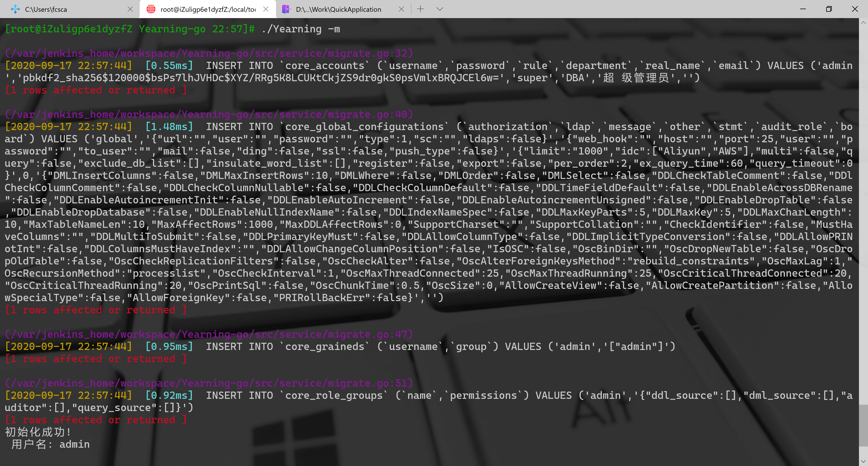Click the scrollbar down arrow
The width and height of the screenshot is (868, 466).
pos(863,461)
